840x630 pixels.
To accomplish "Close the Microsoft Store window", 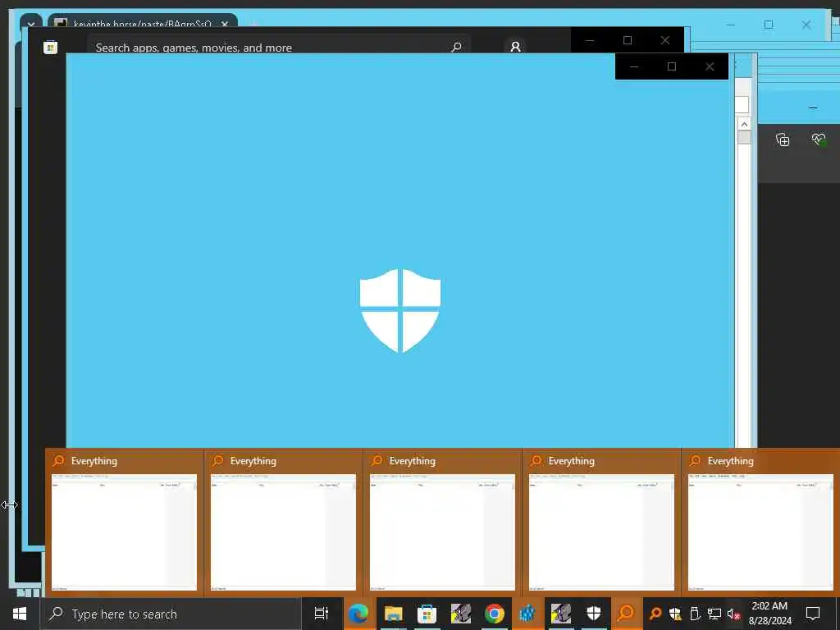I will pyautogui.click(x=665, y=40).
